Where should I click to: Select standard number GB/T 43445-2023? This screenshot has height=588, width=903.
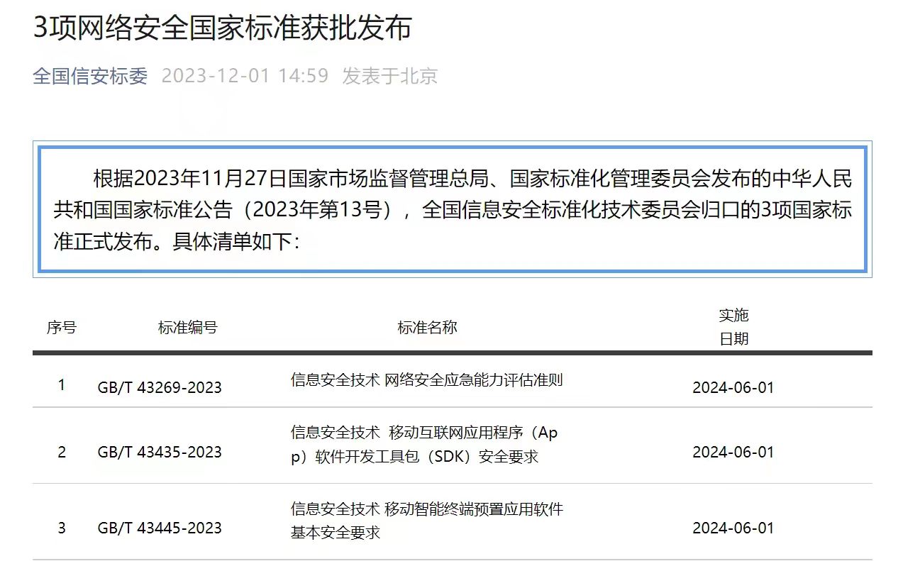pyautogui.click(x=160, y=528)
